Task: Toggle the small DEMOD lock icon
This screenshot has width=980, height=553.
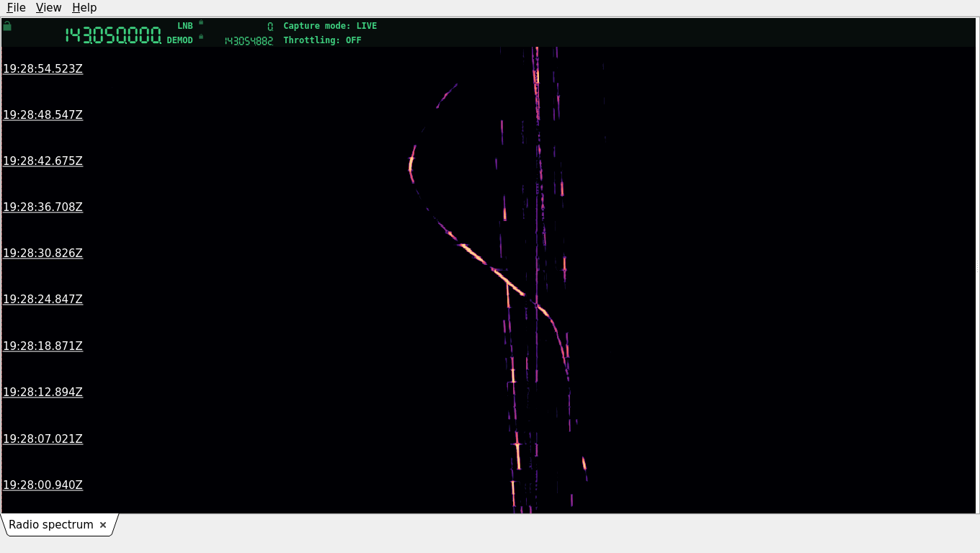Action: (x=201, y=37)
